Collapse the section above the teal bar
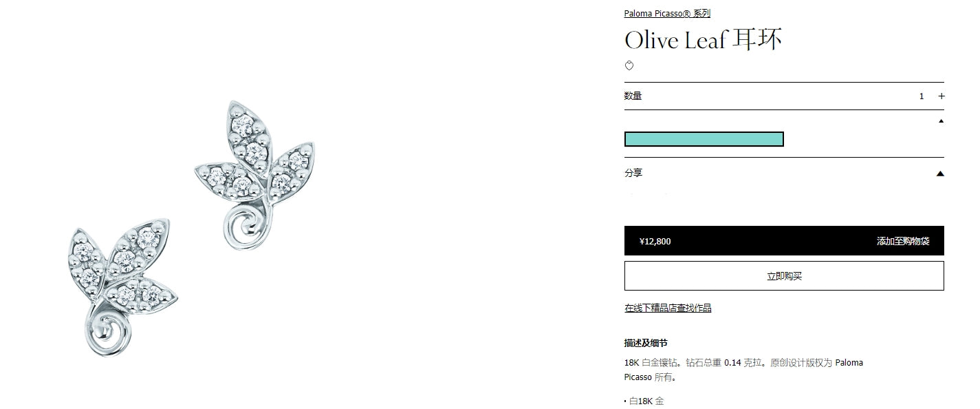Screen dimensions: 980x409 tap(941, 121)
